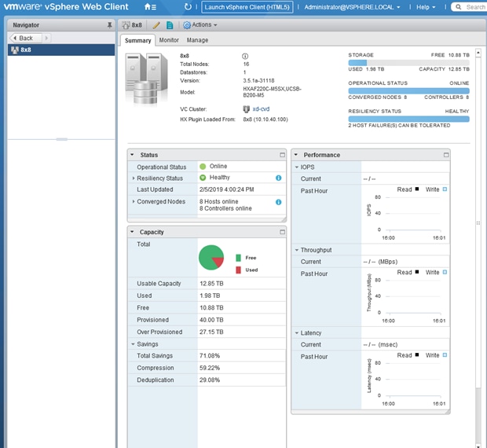This screenshot has width=487, height=448.
Task: Toggle Throughput Write legend box
Action: point(445,272)
